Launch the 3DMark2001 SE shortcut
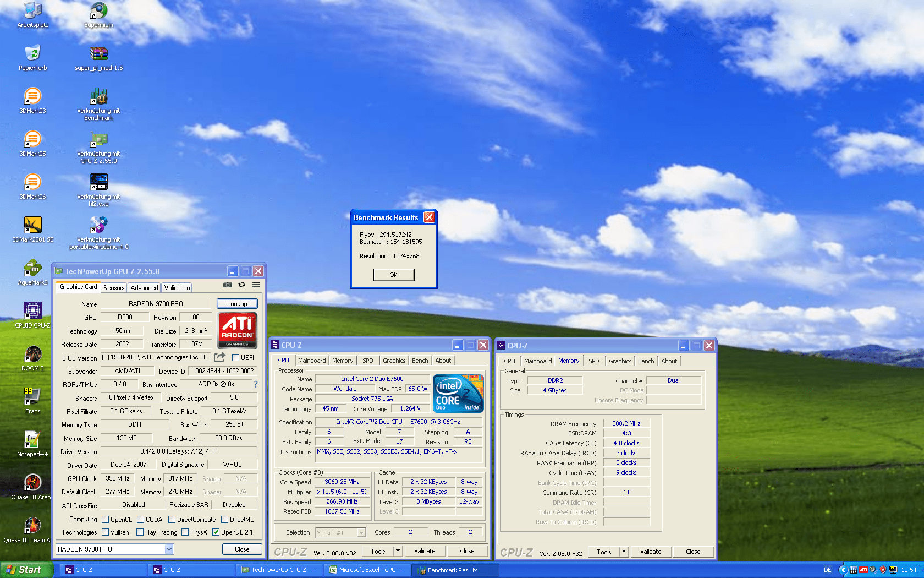This screenshot has height=578, width=924. pyautogui.click(x=33, y=230)
